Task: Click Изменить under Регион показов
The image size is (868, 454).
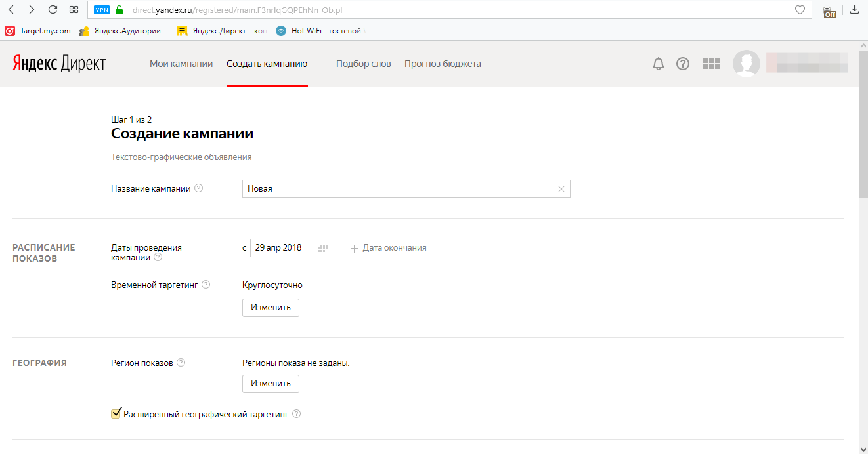Action: [271, 384]
